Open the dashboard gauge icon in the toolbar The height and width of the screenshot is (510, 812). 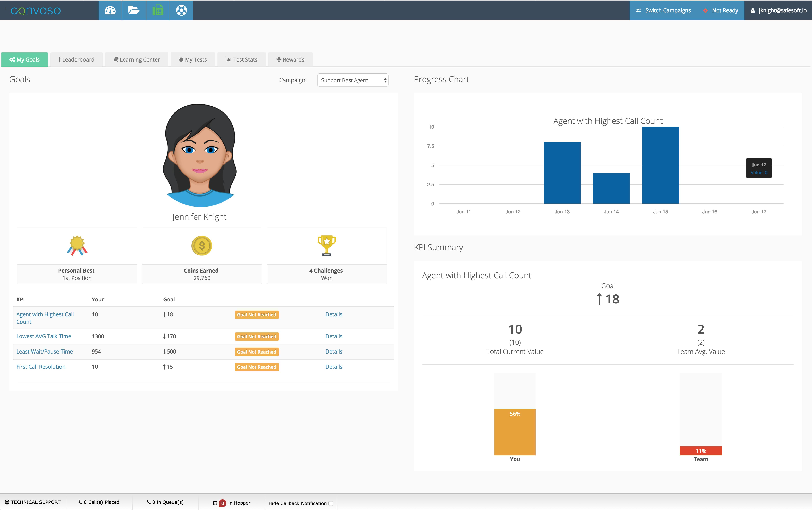(110, 10)
